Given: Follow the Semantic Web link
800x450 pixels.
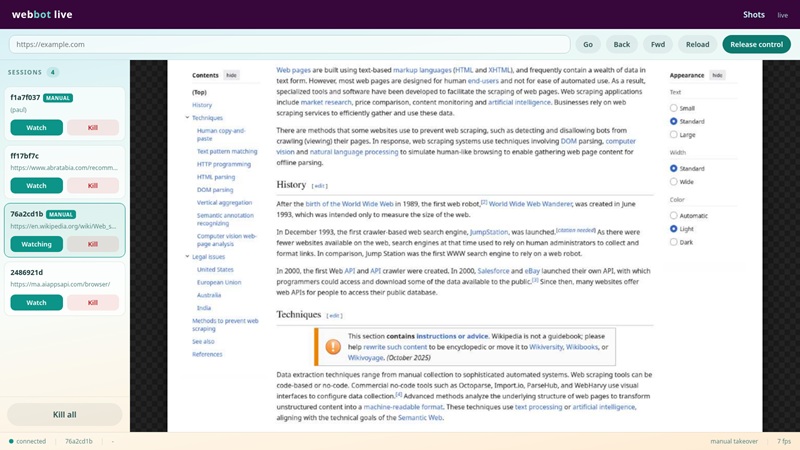Looking at the screenshot, I should click(420, 418).
